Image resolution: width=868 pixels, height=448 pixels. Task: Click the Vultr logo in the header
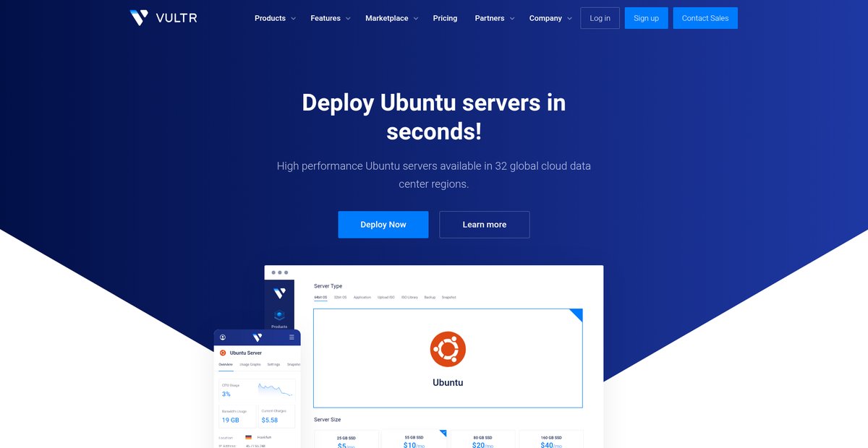pyautogui.click(x=163, y=18)
